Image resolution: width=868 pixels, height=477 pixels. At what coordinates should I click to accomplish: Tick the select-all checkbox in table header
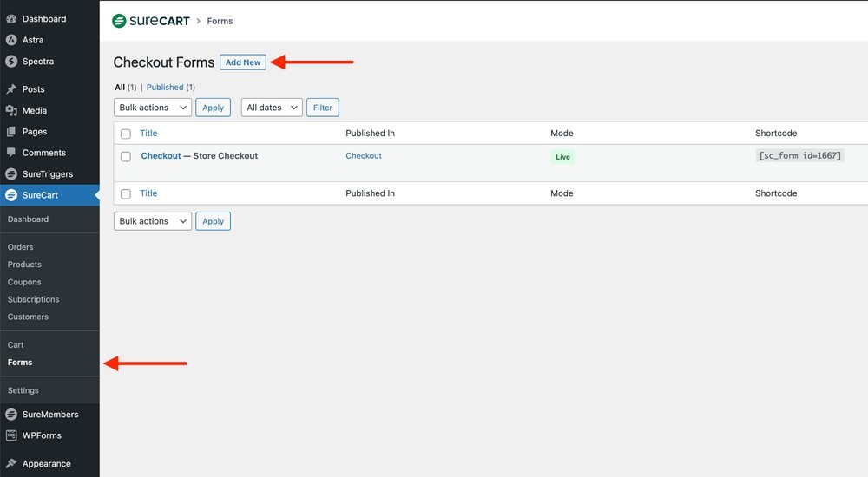[x=126, y=134]
